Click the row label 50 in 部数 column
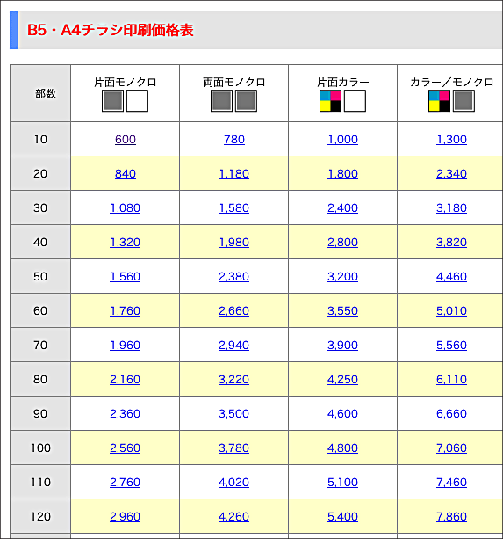Screen dimensions: 503x539 click(x=41, y=276)
